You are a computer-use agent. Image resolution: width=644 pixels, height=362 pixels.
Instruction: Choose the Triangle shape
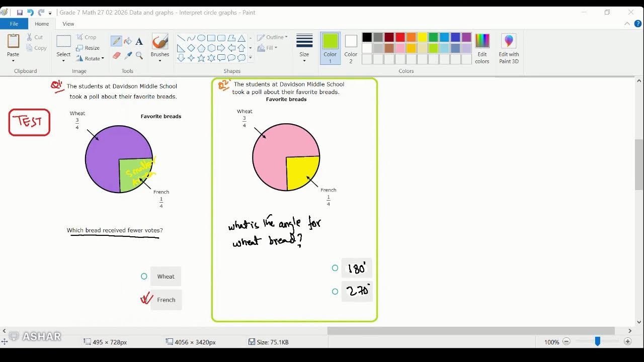click(242, 38)
